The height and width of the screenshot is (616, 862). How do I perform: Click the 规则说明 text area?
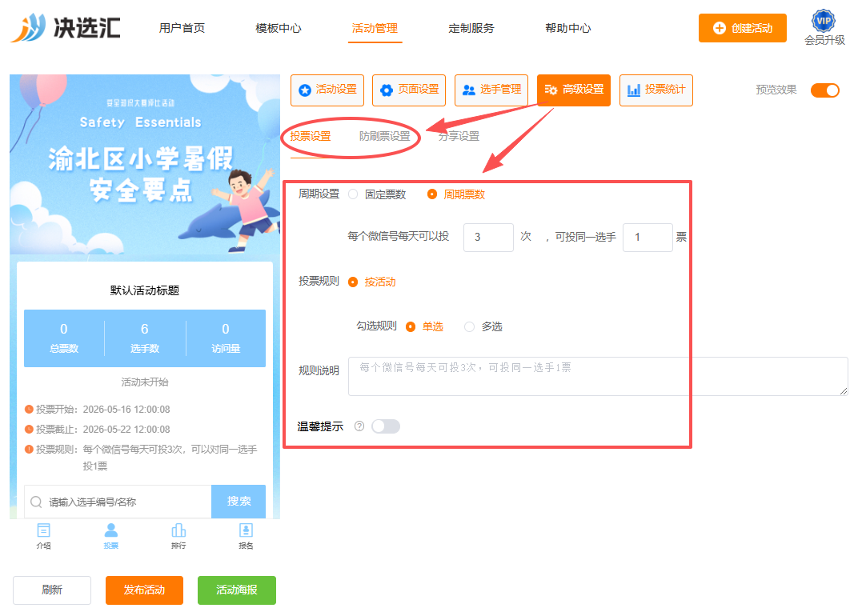(598, 377)
